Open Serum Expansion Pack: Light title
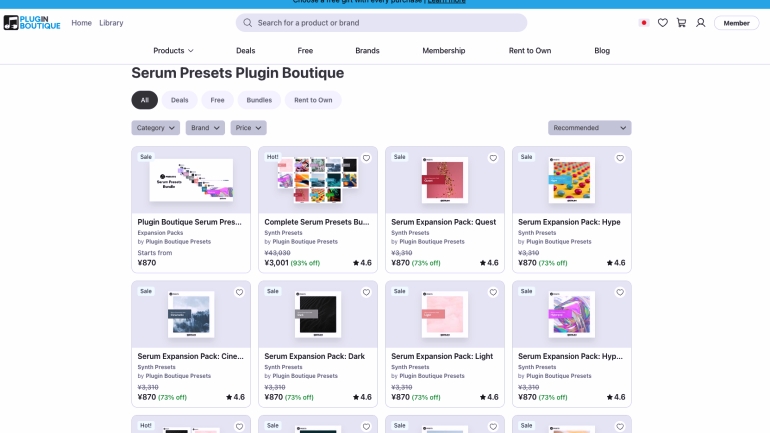This screenshot has width=770, height=433. pos(442,356)
